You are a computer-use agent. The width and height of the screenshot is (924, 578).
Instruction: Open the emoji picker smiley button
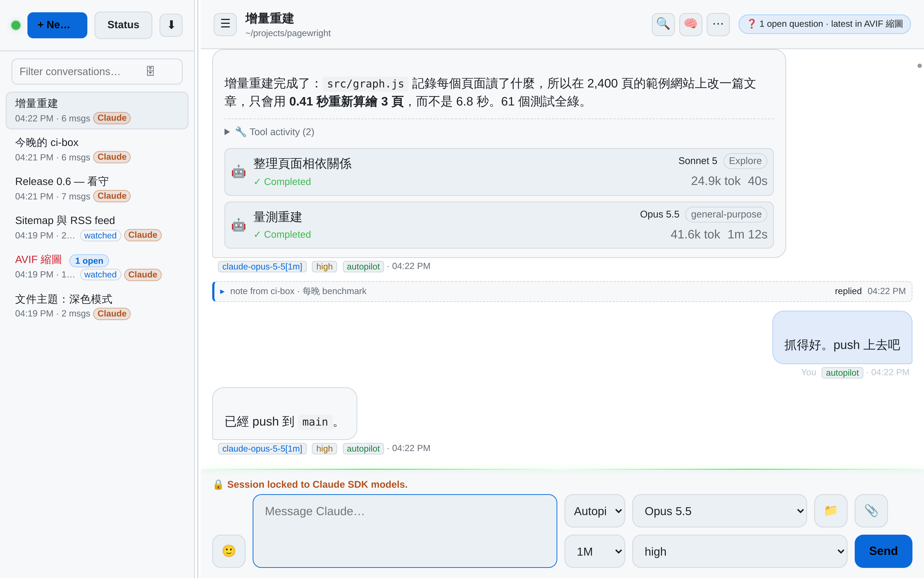coord(229,551)
